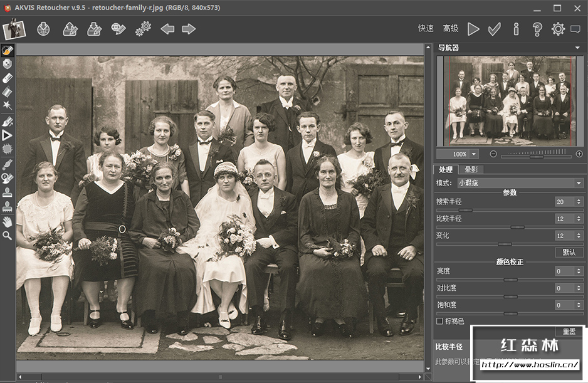Image resolution: width=588 pixels, height=383 pixels.
Task: Switch to 快速 express mode
Action: [x=426, y=29]
